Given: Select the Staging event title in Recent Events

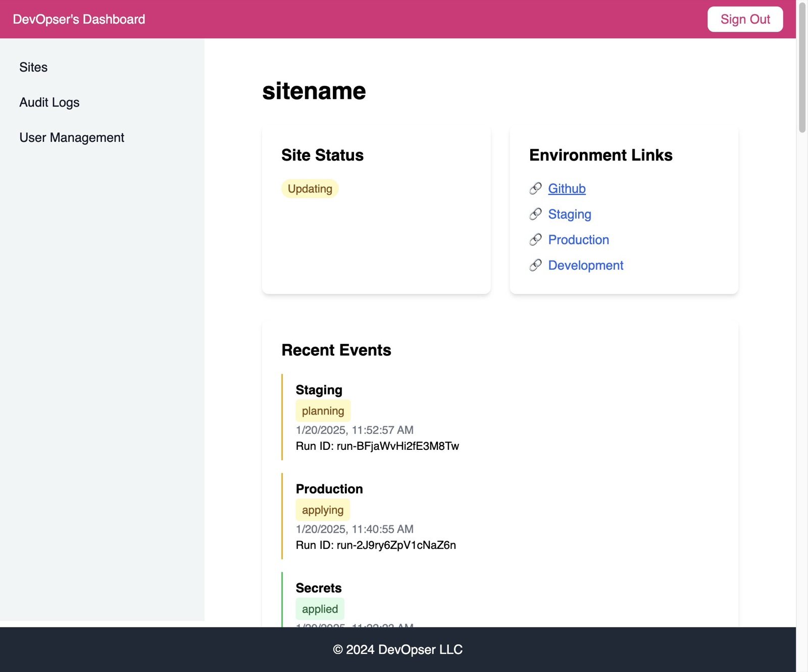Looking at the screenshot, I should click(319, 390).
